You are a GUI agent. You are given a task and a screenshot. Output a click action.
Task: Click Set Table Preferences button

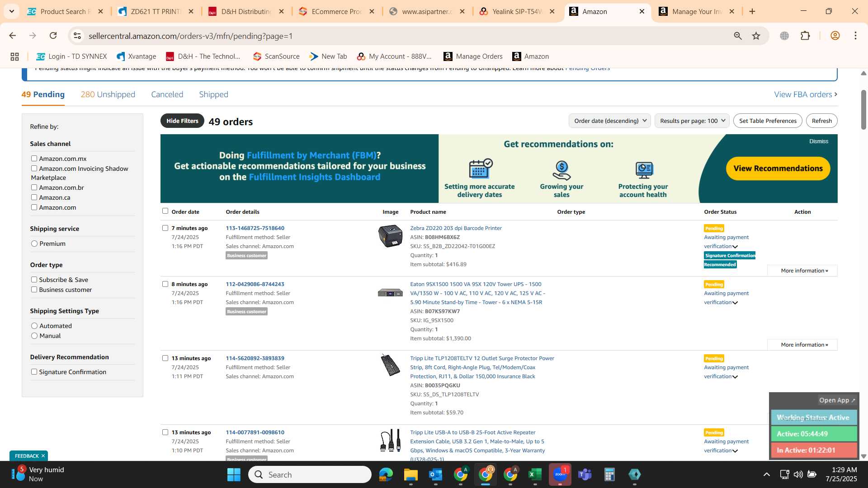pos(768,121)
